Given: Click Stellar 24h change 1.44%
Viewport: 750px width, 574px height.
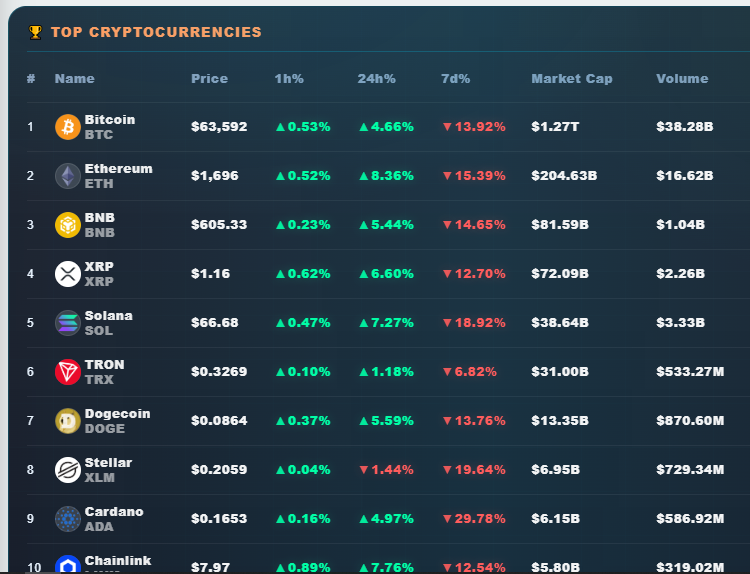Looking at the screenshot, I should [386, 470].
